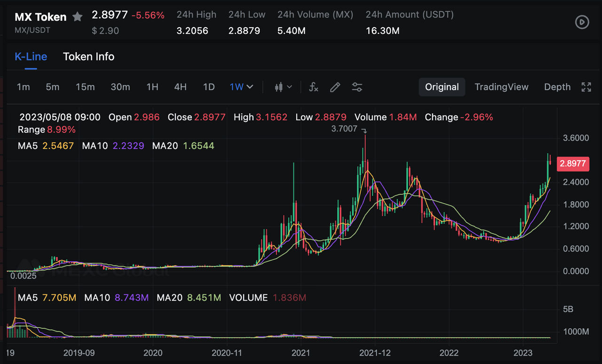
Task: Select the 1m timeframe
Action: (x=24, y=87)
